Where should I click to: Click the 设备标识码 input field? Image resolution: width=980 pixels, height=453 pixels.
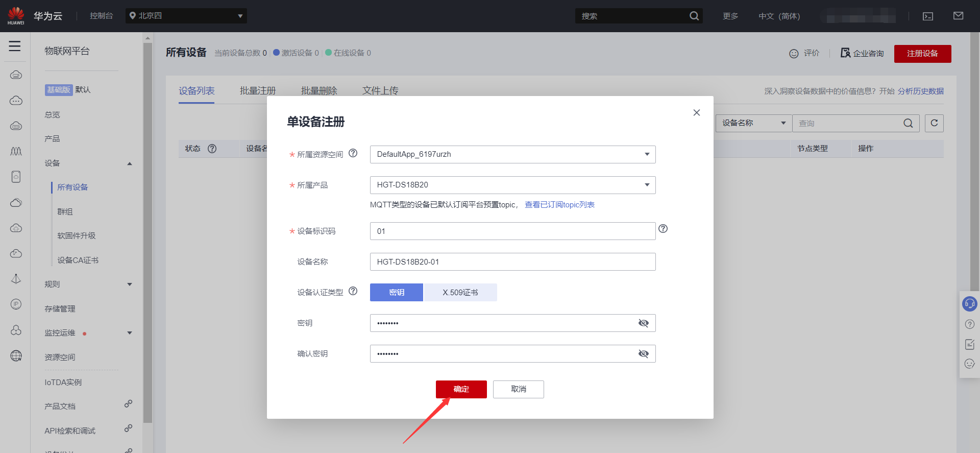[x=512, y=231]
